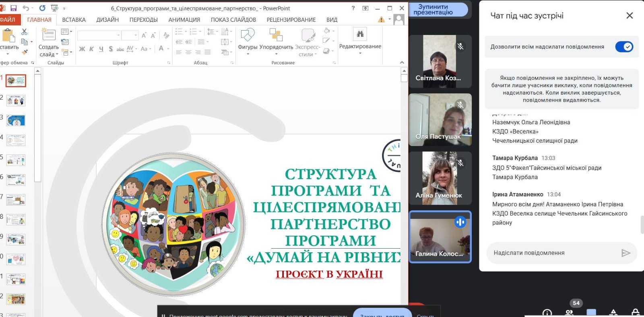Switch to the ВСТАВКА tab
This screenshot has width=644, height=317.
pos(74,20)
